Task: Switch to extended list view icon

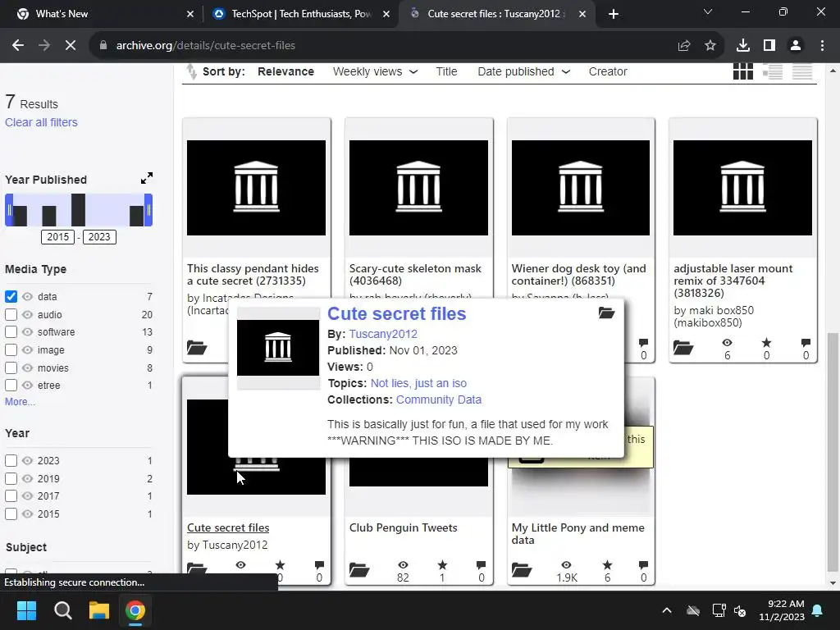Action: [773, 71]
